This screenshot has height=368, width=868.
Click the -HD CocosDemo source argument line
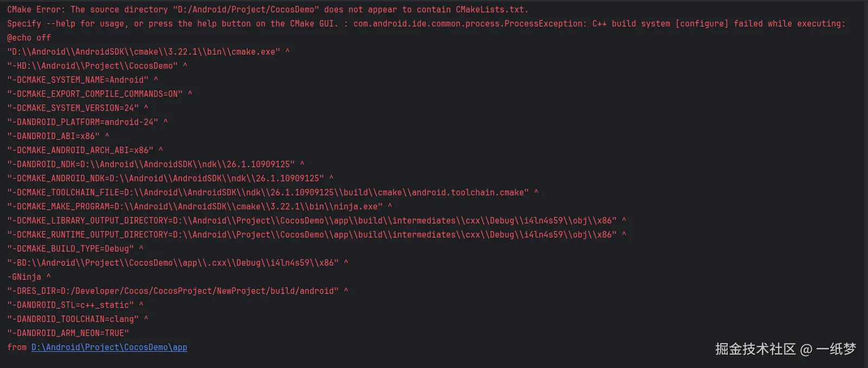click(92, 66)
